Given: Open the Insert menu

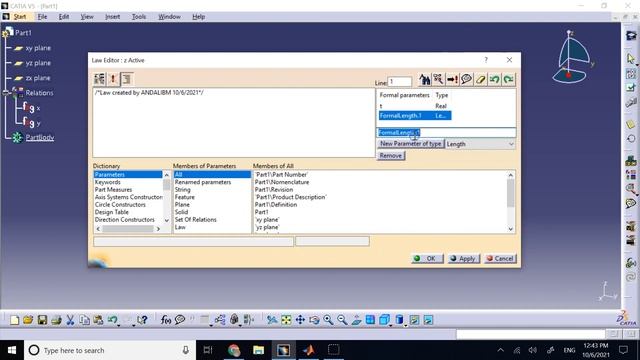Looking at the screenshot, I should point(112,17).
